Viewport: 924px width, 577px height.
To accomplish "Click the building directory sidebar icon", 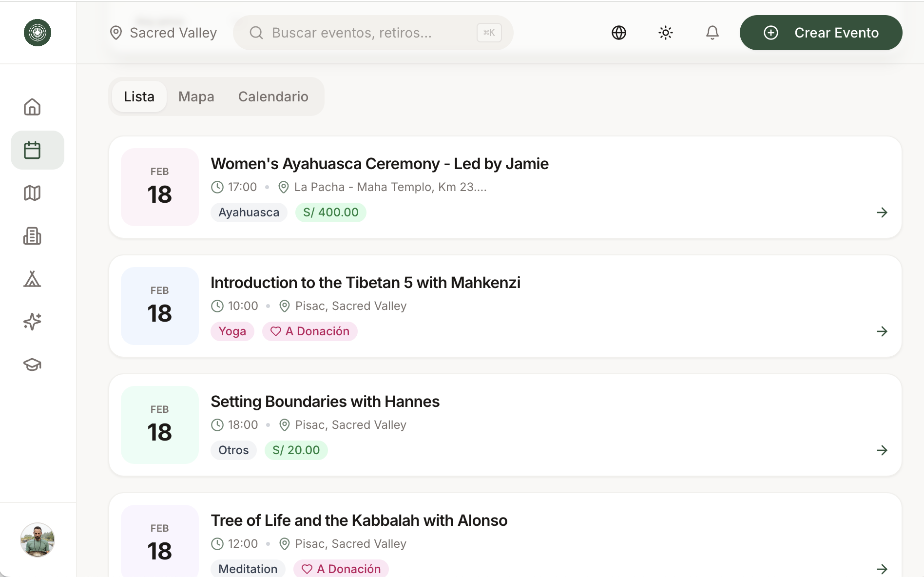I will pyautogui.click(x=32, y=236).
